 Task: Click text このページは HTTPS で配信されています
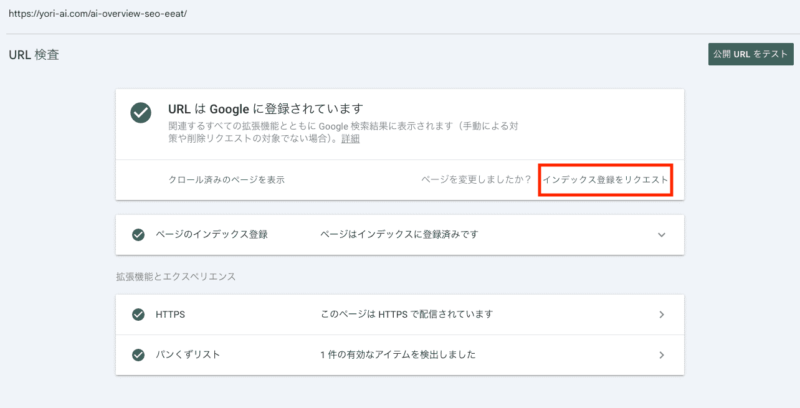[x=407, y=314]
